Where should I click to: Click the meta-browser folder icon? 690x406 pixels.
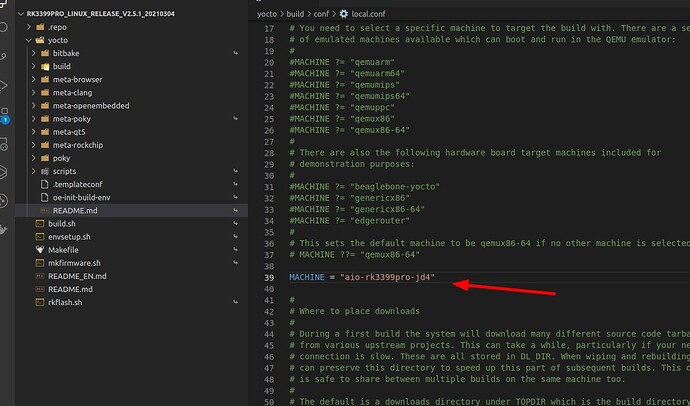pos(45,80)
